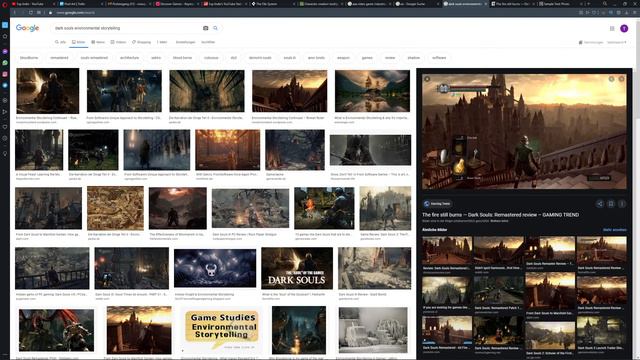Filter results by 'weapon' chip
640x360 pixels.
tap(343, 58)
